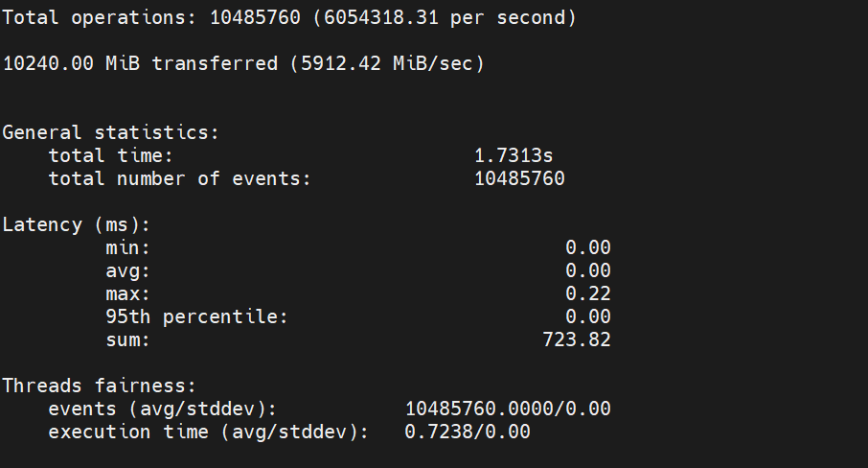
Task: Click the 'total number of events:' label
Action: 180,179
